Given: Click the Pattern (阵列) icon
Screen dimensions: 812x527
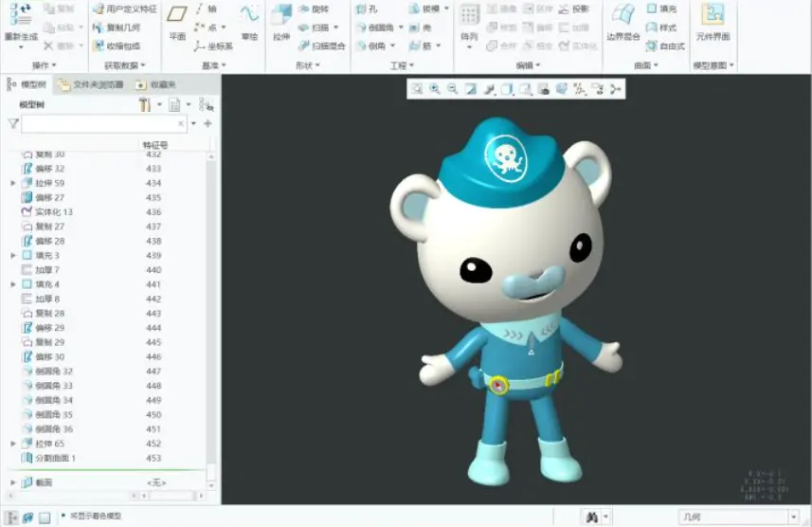Looking at the screenshot, I should pyautogui.click(x=469, y=15).
